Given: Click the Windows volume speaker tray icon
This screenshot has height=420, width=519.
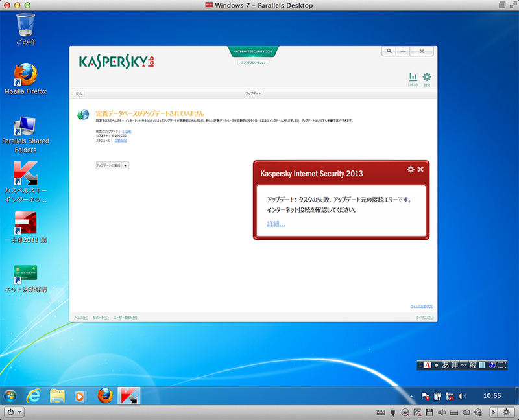Looking at the screenshot, I should pos(462,396).
